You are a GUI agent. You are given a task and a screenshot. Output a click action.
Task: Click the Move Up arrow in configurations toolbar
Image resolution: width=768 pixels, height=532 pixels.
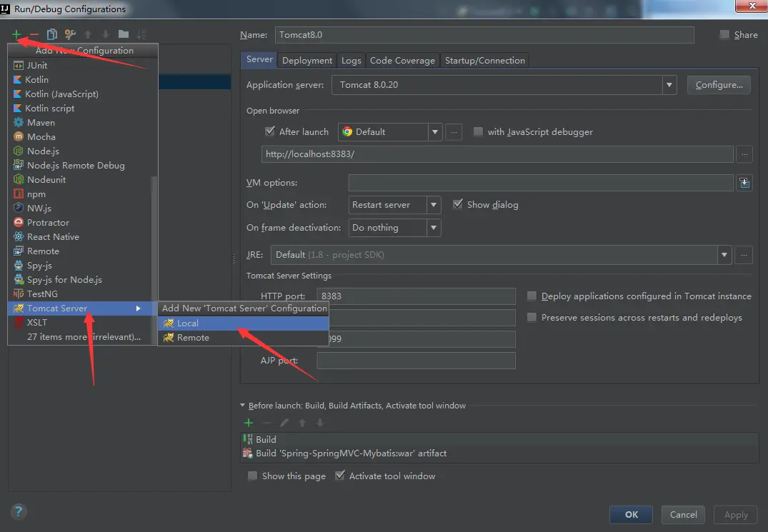tap(88, 34)
